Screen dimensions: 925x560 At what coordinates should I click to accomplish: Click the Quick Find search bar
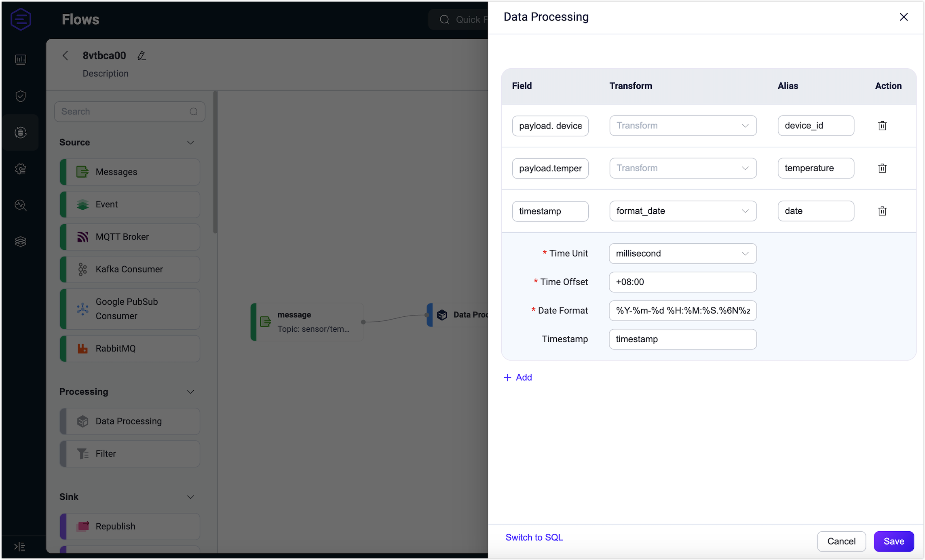[458, 19]
